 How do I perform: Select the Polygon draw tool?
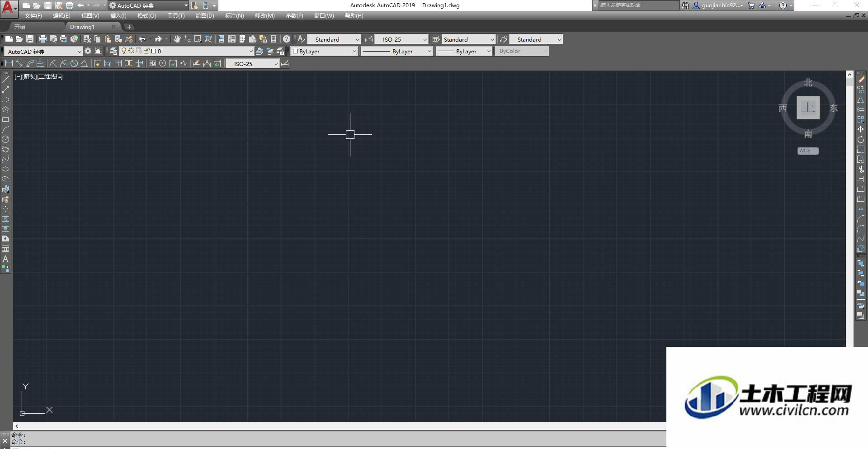(5, 109)
